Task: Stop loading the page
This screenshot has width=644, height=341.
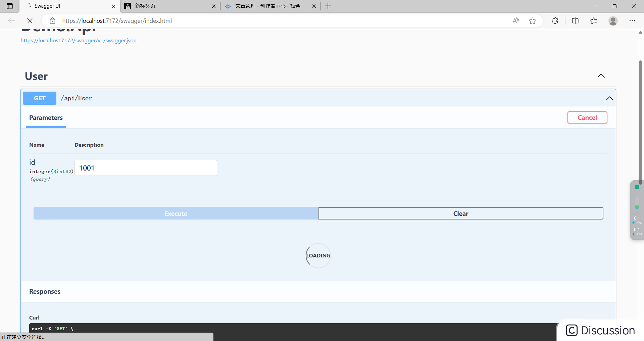Action: click(30, 21)
